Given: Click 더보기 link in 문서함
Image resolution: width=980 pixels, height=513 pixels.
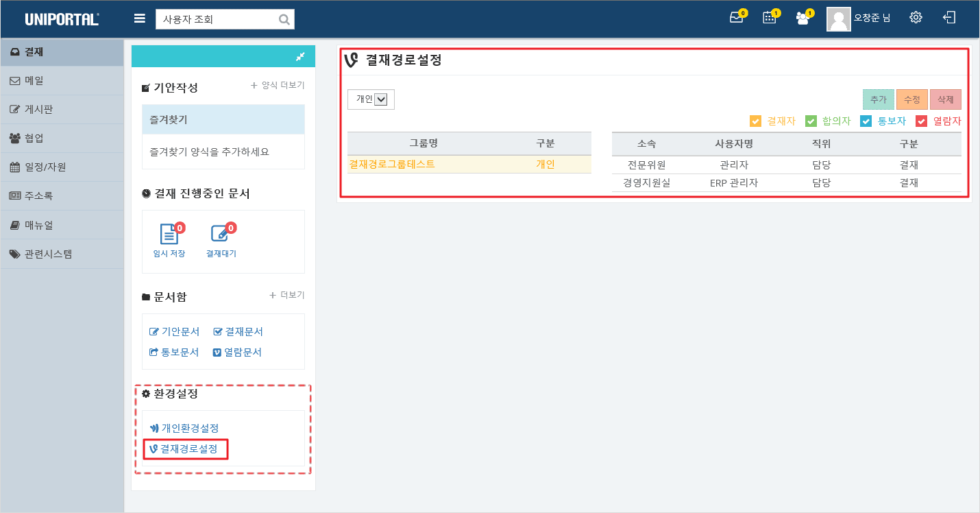Looking at the screenshot, I should click(287, 295).
